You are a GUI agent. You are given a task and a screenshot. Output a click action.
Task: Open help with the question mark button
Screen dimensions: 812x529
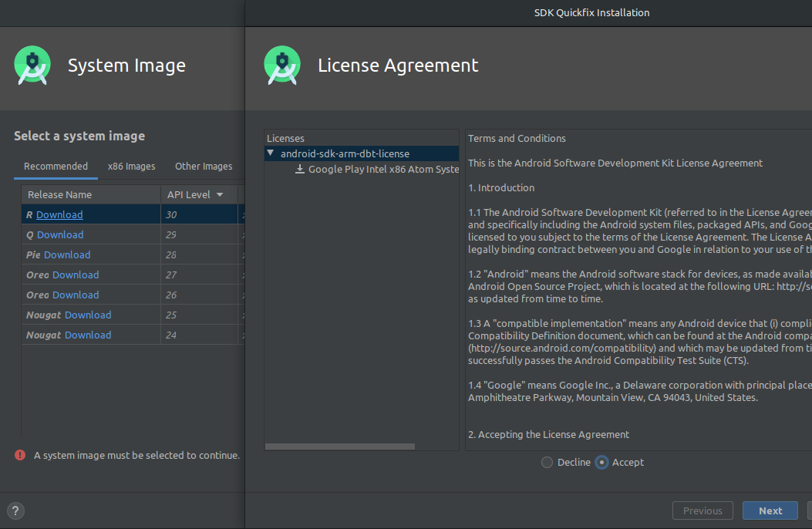(15, 511)
